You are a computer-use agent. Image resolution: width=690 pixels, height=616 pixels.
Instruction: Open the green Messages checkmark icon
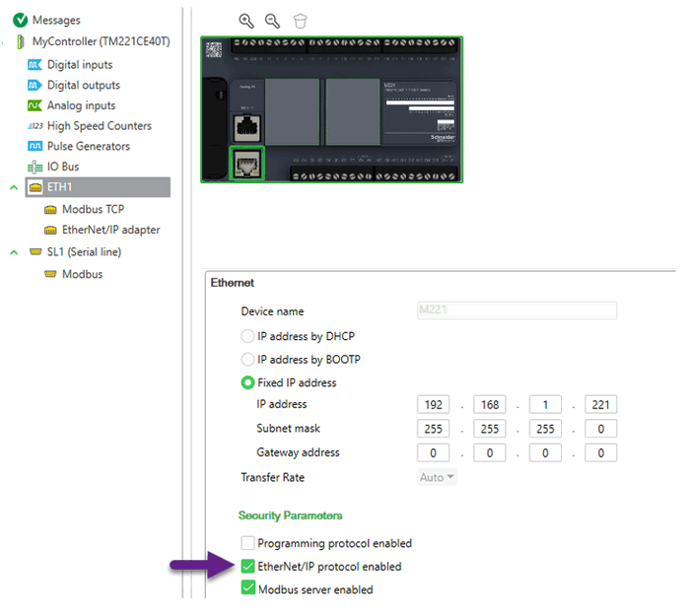21,20
